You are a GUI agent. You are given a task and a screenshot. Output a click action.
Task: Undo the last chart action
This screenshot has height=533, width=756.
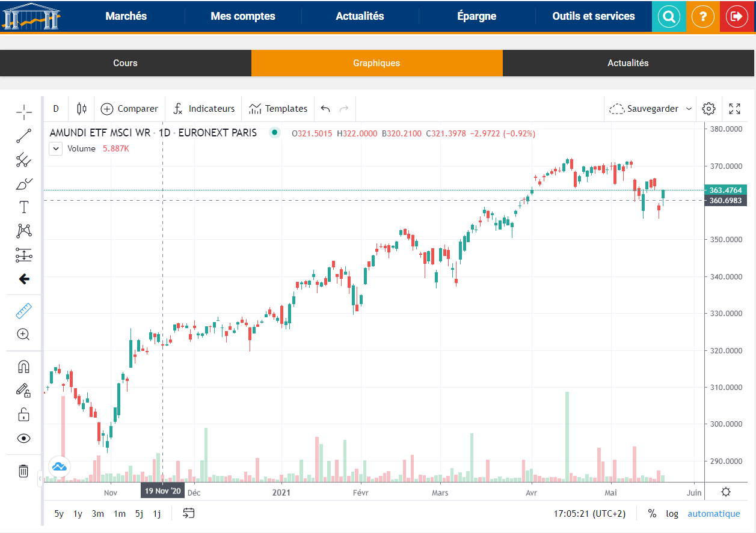[x=325, y=109]
